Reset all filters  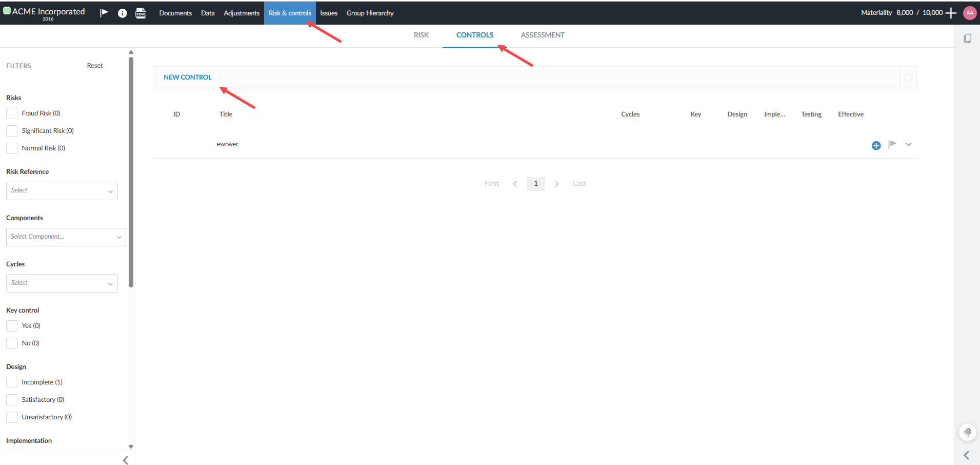(x=94, y=65)
